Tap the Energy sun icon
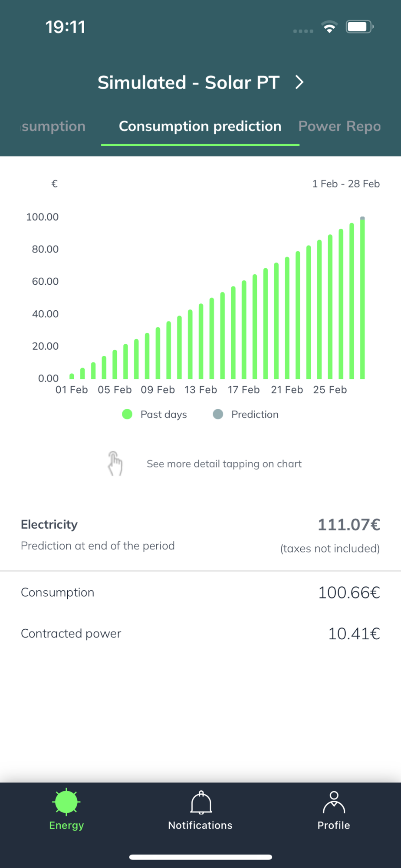The image size is (401, 868). (x=66, y=802)
